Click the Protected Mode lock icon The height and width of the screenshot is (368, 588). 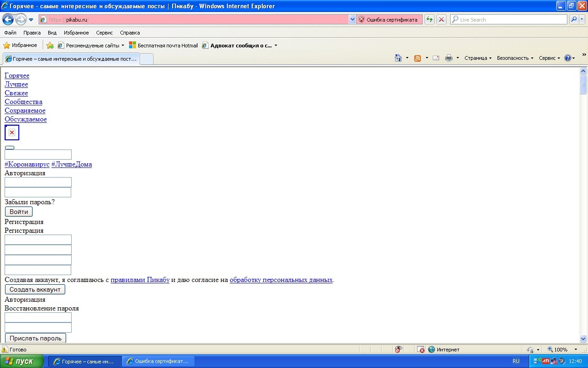coord(530,350)
